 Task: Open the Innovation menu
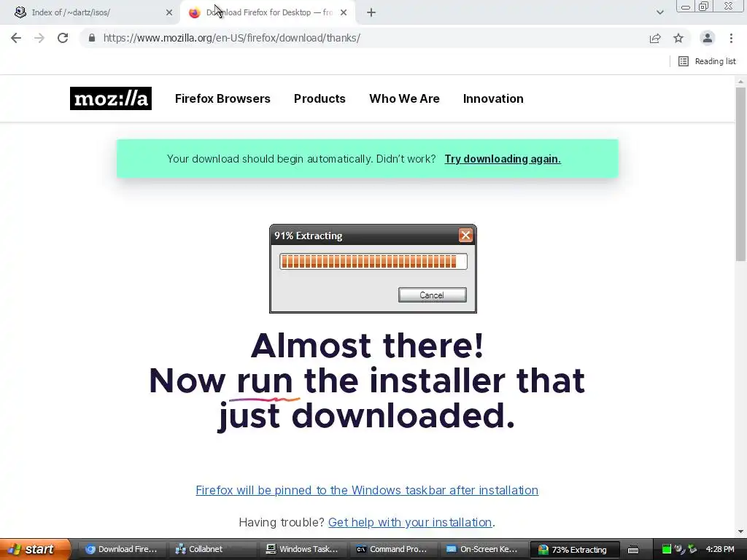tap(493, 98)
